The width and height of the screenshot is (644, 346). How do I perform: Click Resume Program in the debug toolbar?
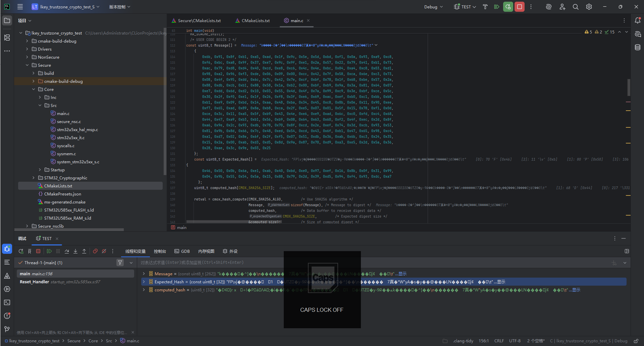point(49,251)
